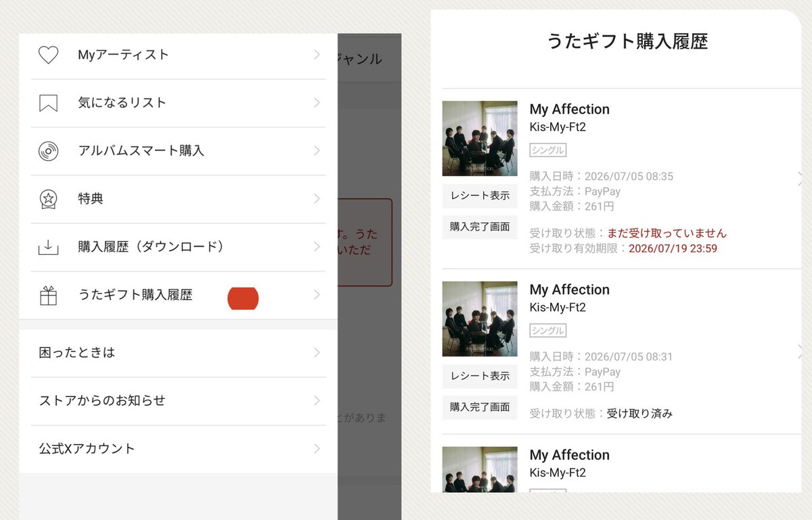
Task: Click レシート表示 for the 08:31 purchase
Action: 480,377
